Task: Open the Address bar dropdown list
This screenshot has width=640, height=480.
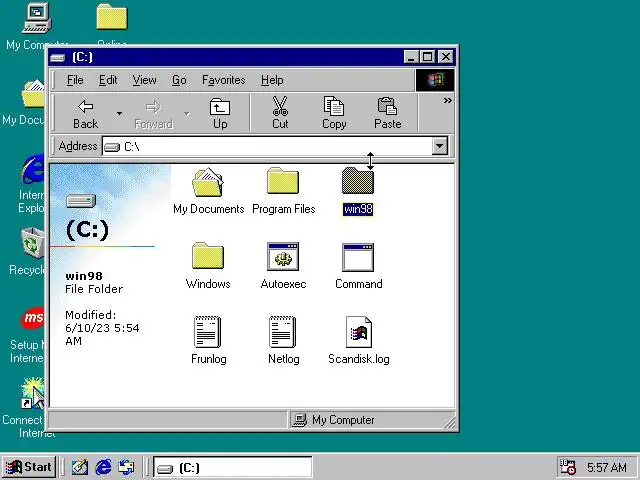Action: pos(440,146)
